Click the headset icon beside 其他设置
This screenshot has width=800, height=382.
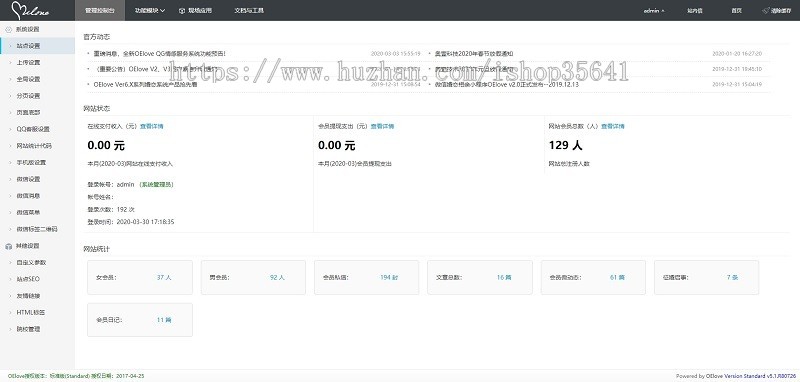pyautogui.click(x=8, y=246)
